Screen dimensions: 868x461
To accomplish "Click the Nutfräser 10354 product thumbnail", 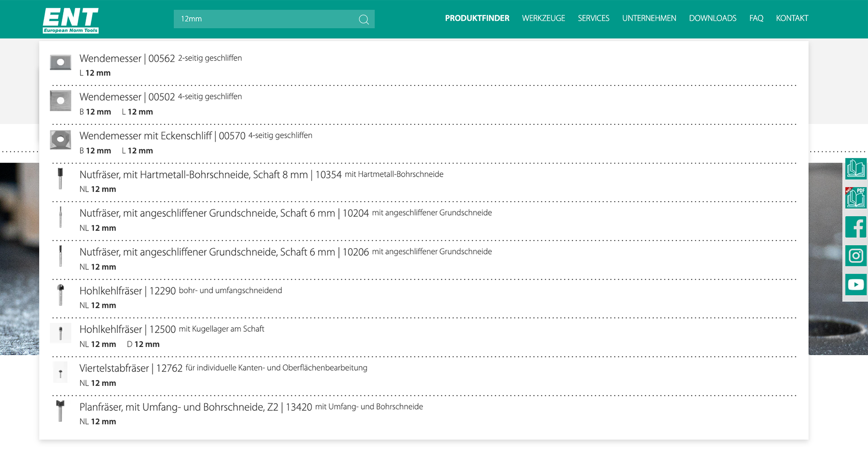I will (x=61, y=179).
